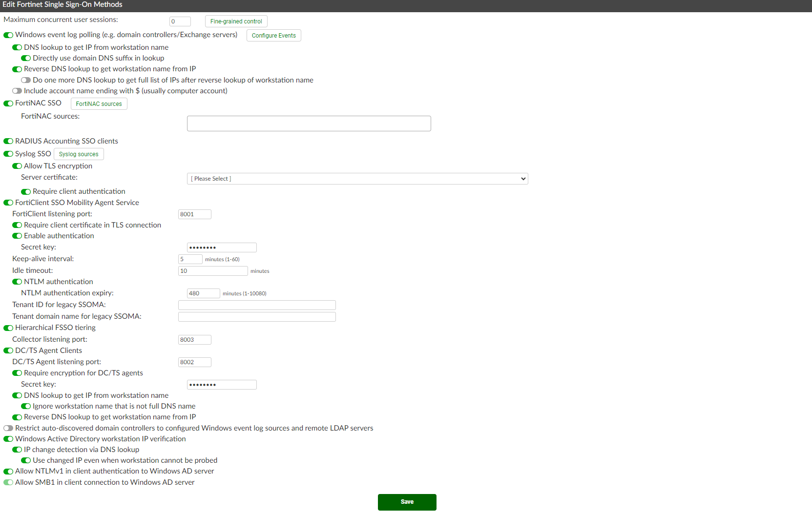
Task: Toggle FortiClient SSO Mobility Agent Service
Action: click(x=8, y=203)
